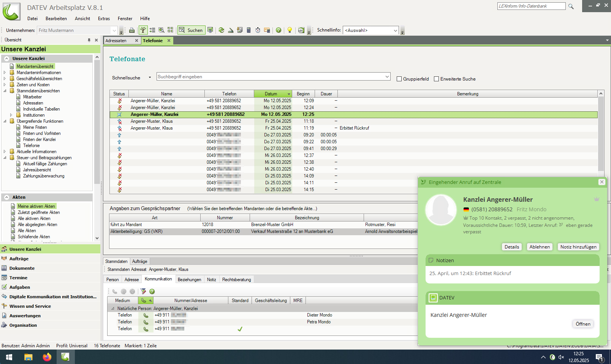The image size is (611, 364).
Task: Open the lightbulb tip icon in the toolbar
Action: coord(289,30)
